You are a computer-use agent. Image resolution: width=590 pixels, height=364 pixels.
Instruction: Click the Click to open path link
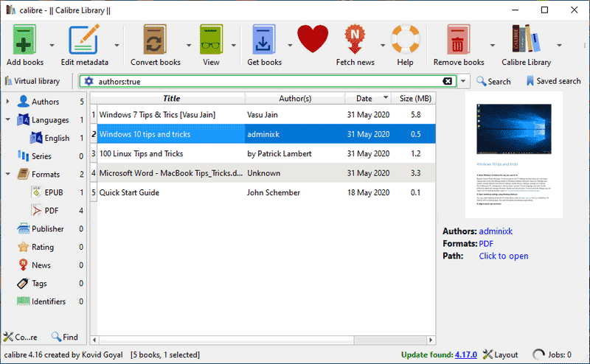pos(504,256)
